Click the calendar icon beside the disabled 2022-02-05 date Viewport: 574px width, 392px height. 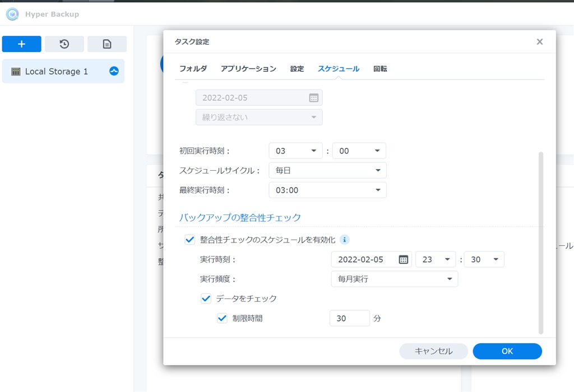[x=314, y=97]
